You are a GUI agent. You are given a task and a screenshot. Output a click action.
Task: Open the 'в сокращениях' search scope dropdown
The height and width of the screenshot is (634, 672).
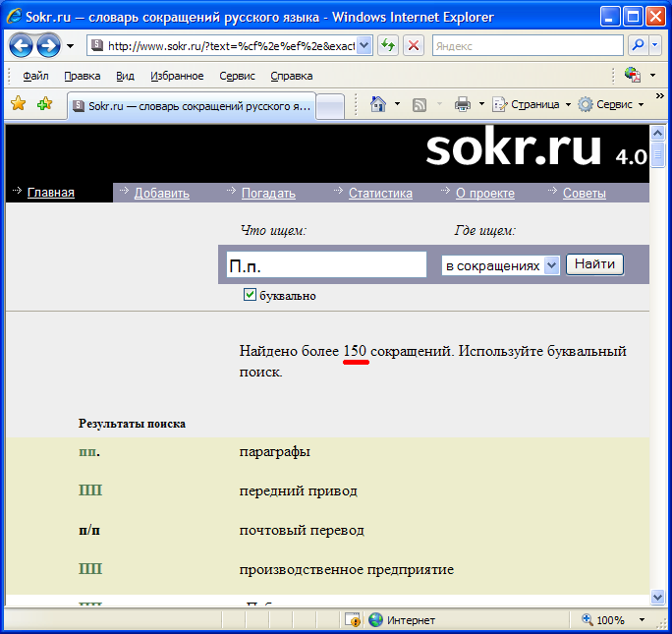tap(500, 265)
